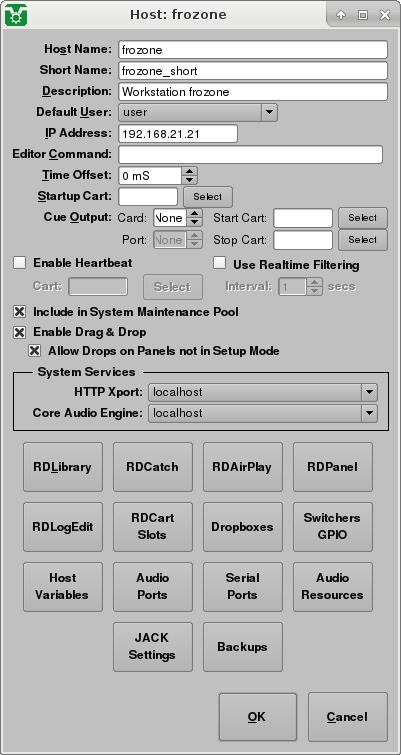Viewport: 401px width, 755px height.
Task: Toggle Use Realtime Filtering checkbox
Action: [220, 263]
